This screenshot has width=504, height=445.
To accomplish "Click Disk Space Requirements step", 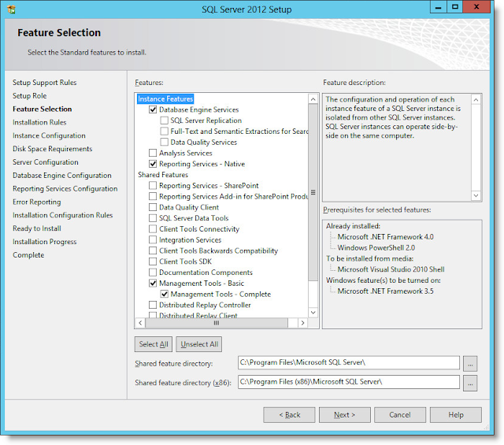I will point(53,149).
